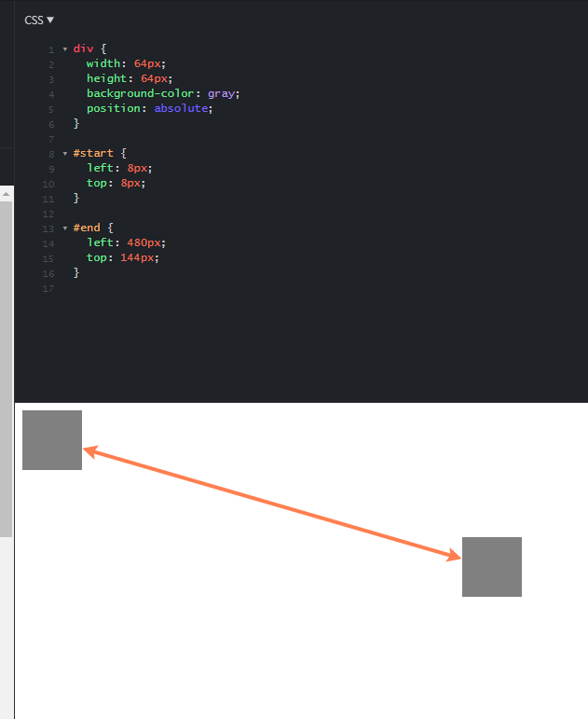Image resolution: width=588 pixels, height=719 pixels.
Task: Click line number 17 in gutter
Action: 48,289
